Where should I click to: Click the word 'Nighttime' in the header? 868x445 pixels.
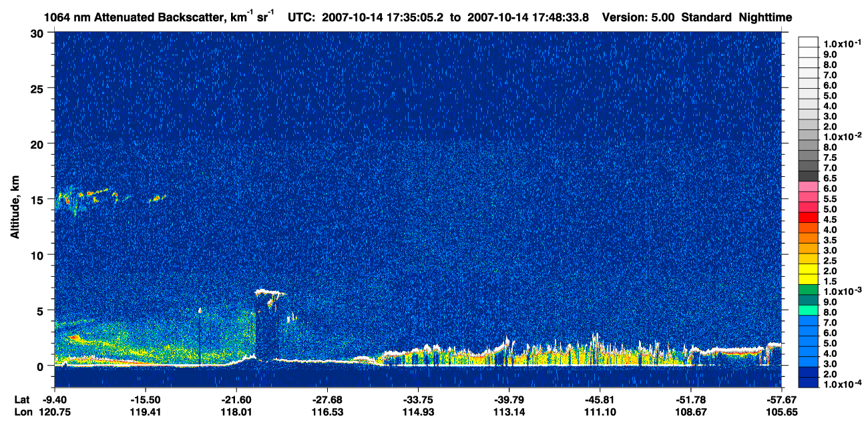(766, 17)
